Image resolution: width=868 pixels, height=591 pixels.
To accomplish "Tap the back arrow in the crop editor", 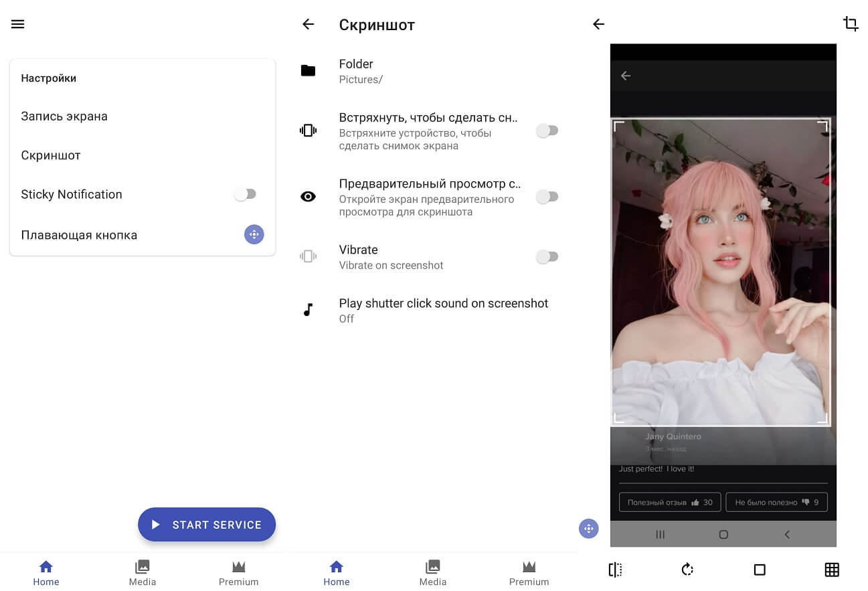I will pyautogui.click(x=598, y=23).
